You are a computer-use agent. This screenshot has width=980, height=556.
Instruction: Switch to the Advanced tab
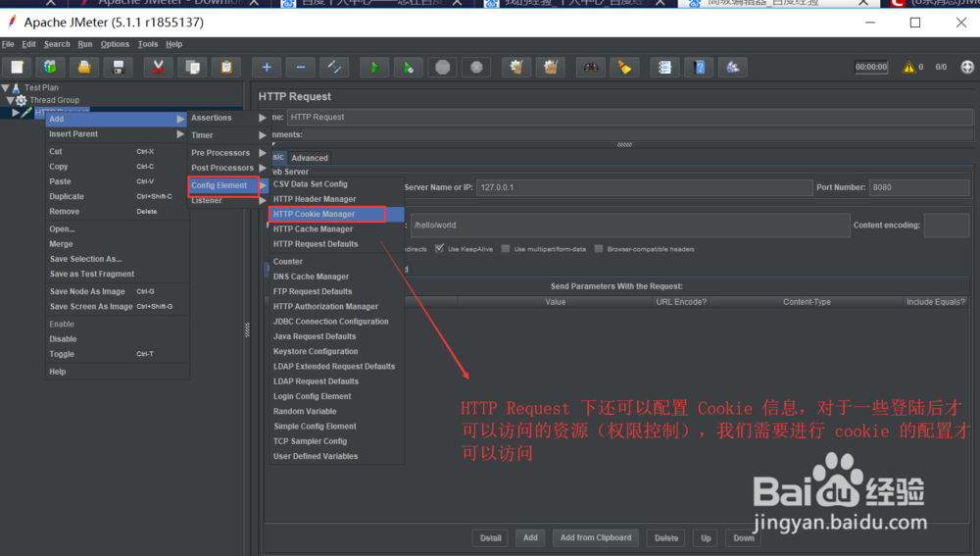[310, 158]
